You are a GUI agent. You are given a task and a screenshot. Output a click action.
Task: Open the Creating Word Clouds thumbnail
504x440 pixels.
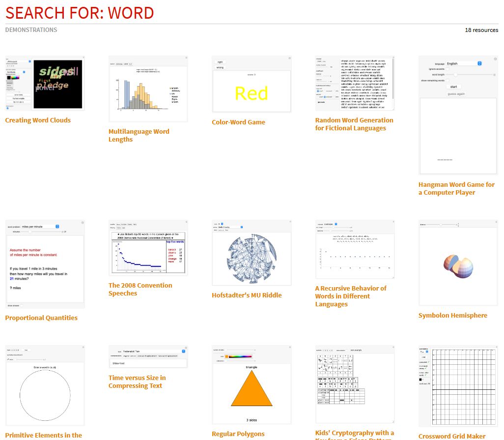tap(45, 83)
